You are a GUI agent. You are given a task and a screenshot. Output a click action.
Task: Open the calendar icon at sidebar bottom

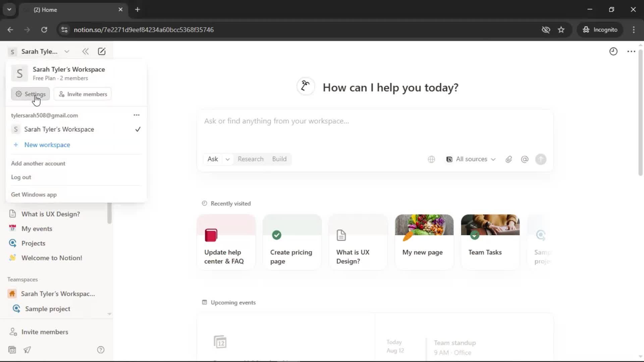(x=12, y=350)
